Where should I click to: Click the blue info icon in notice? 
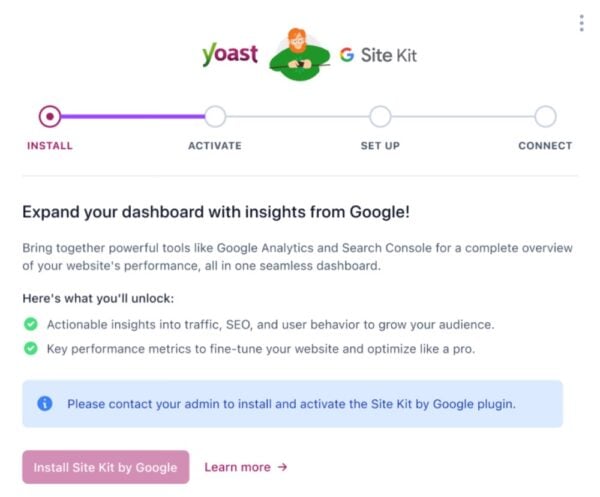[45, 403]
